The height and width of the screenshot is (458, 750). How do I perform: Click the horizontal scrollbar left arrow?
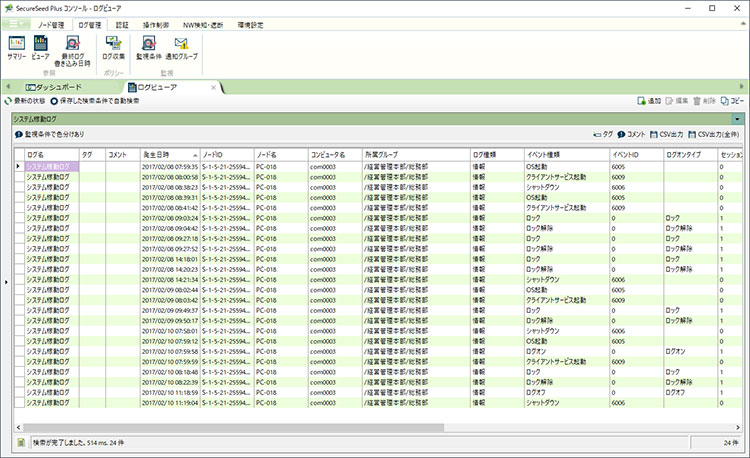19,427
